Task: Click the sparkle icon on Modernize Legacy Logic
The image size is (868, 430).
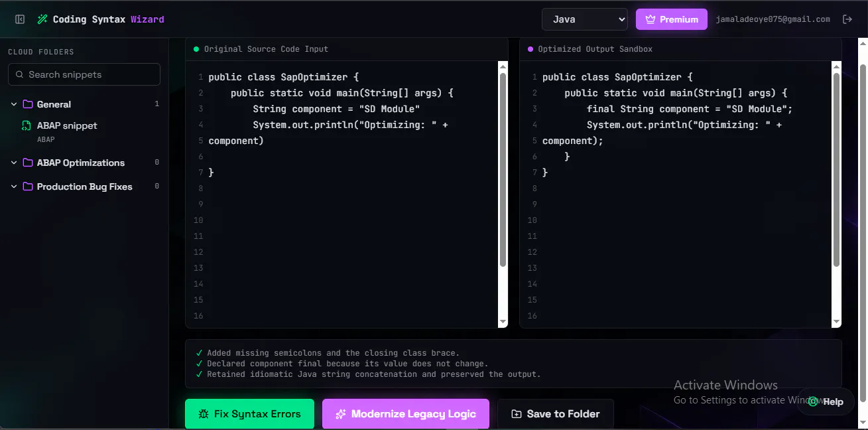Action: click(x=341, y=414)
